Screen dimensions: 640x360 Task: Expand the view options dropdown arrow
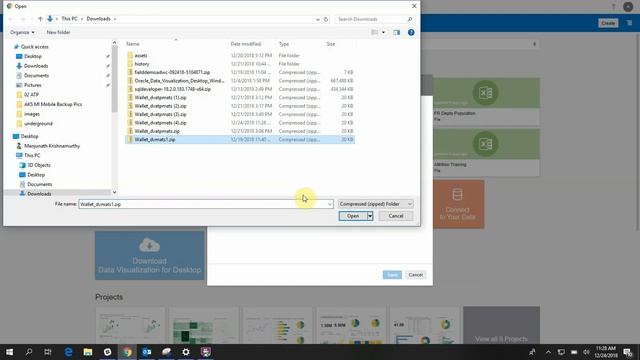coord(383,32)
